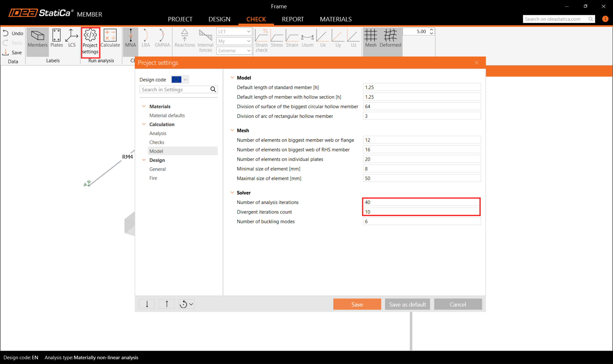Click the import settings down arrow
This screenshot has height=364, width=613.
point(147,304)
